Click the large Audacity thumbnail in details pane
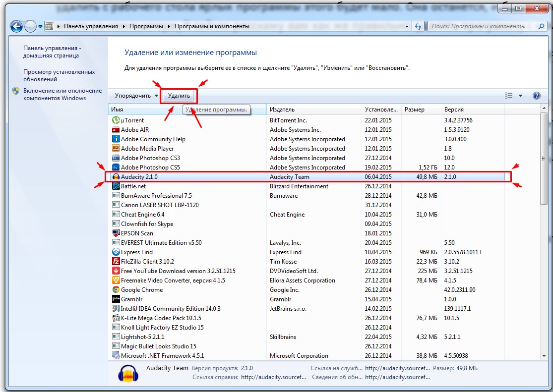The width and height of the screenshot is (553, 392). (128, 373)
